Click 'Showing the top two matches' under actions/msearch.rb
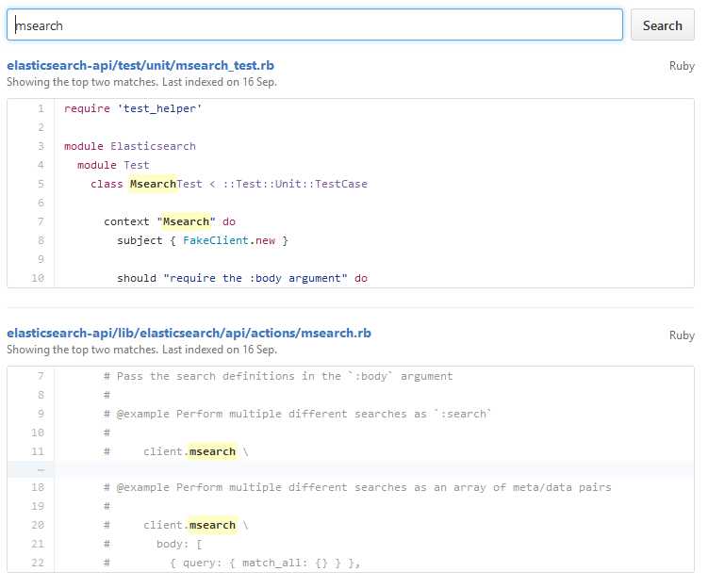708x588 pixels. click(x=141, y=350)
